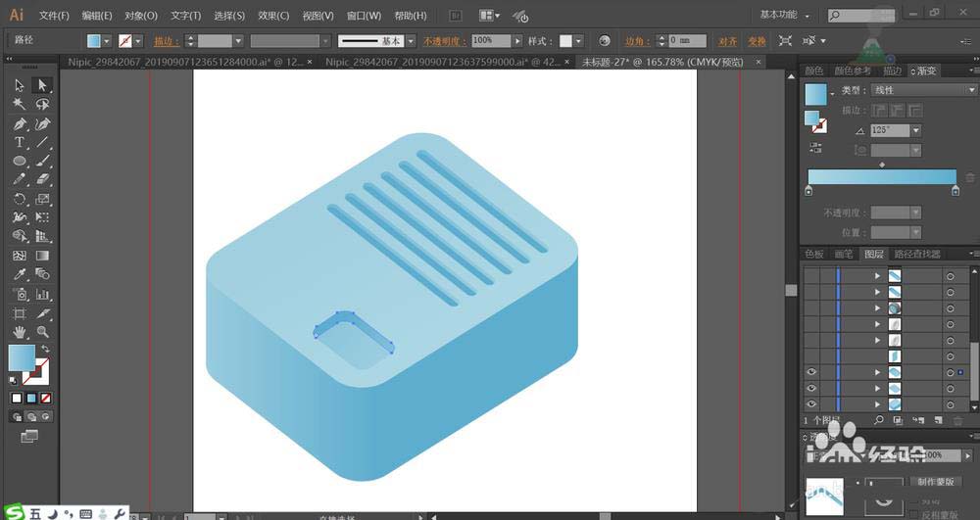The image size is (980, 520).
Task: Select the Blend tool
Action: [42, 274]
